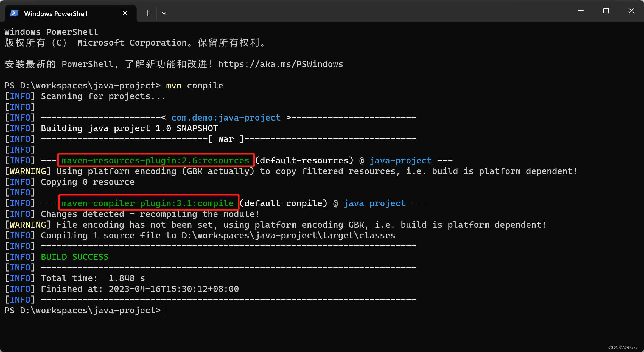The image size is (644, 352).
Task: Click '(default-compile)' text
Action: click(x=284, y=203)
